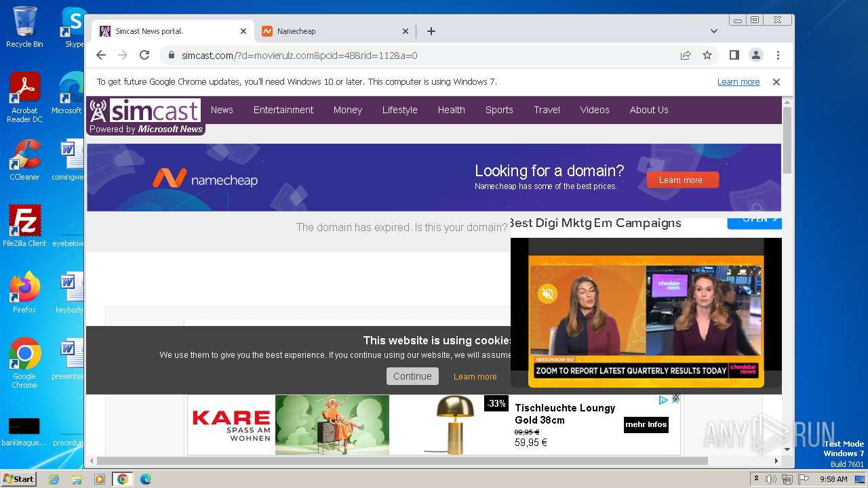Screen dimensions: 868x488
Task: Reload the page with the refresh icon
Action: pyautogui.click(x=144, y=55)
